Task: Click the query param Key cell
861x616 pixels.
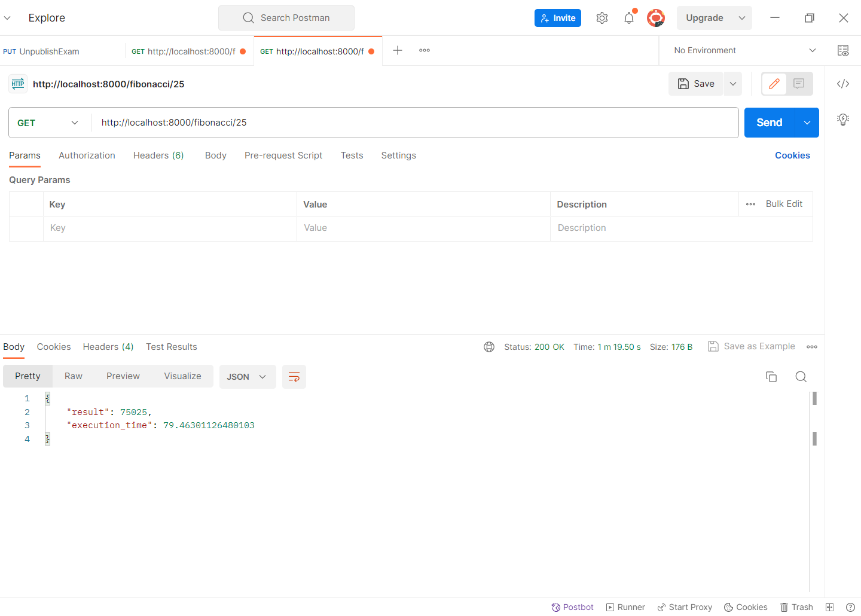Action: point(170,228)
